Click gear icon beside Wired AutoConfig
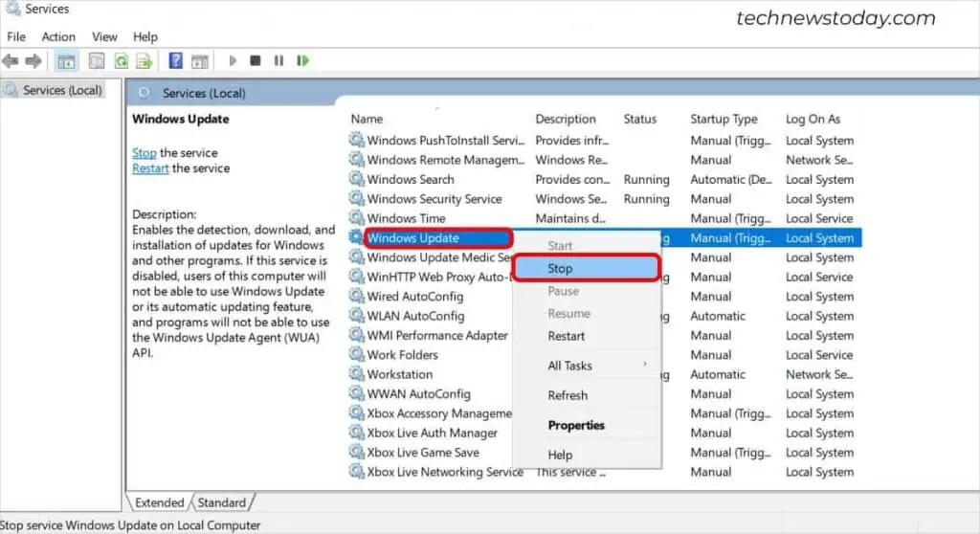Screen dimensions: 980x534 [x=356, y=297]
